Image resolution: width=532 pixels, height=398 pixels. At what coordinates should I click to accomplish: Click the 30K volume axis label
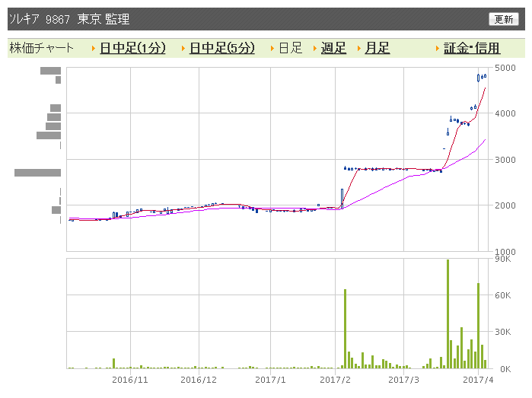tap(503, 332)
